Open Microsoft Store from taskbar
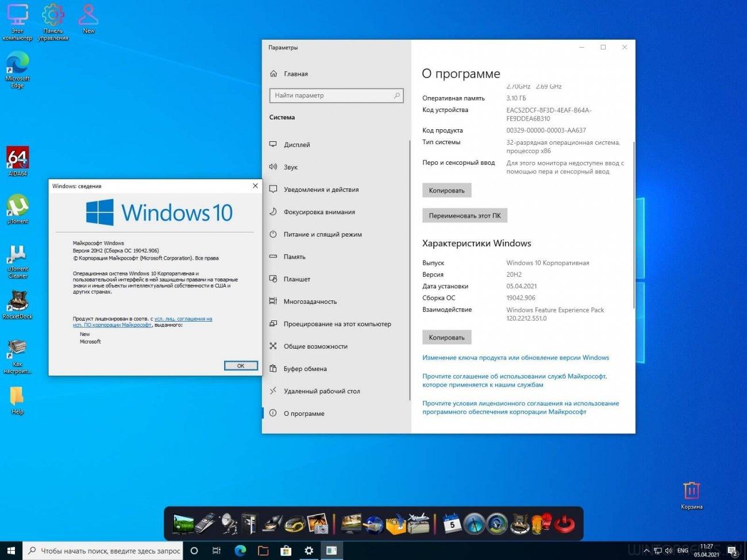This screenshot has height=560, width=747. (286, 550)
